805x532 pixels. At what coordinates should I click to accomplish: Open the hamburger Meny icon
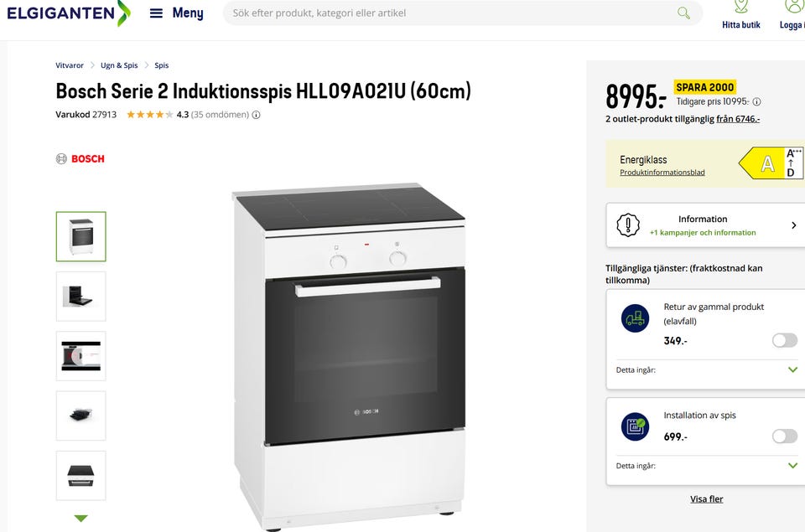(156, 13)
